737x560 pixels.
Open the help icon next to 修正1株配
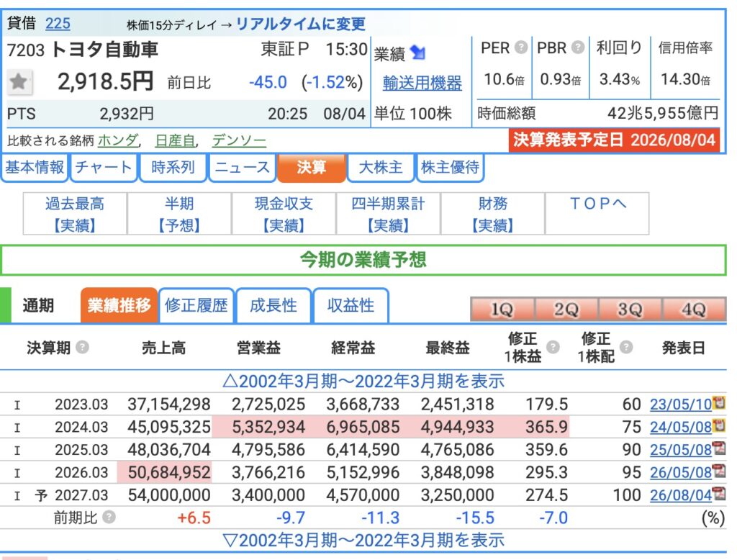pyautogui.click(x=626, y=347)
